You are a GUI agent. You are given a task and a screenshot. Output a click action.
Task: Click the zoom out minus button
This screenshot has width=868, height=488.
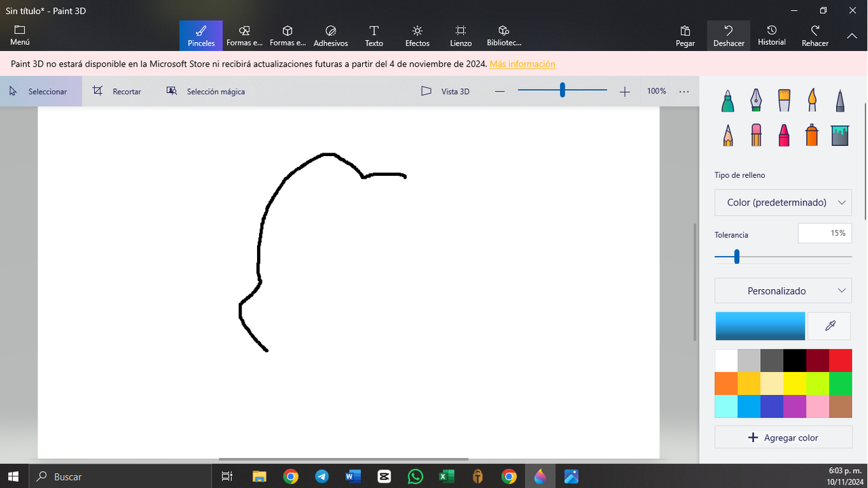click(500, 91)
